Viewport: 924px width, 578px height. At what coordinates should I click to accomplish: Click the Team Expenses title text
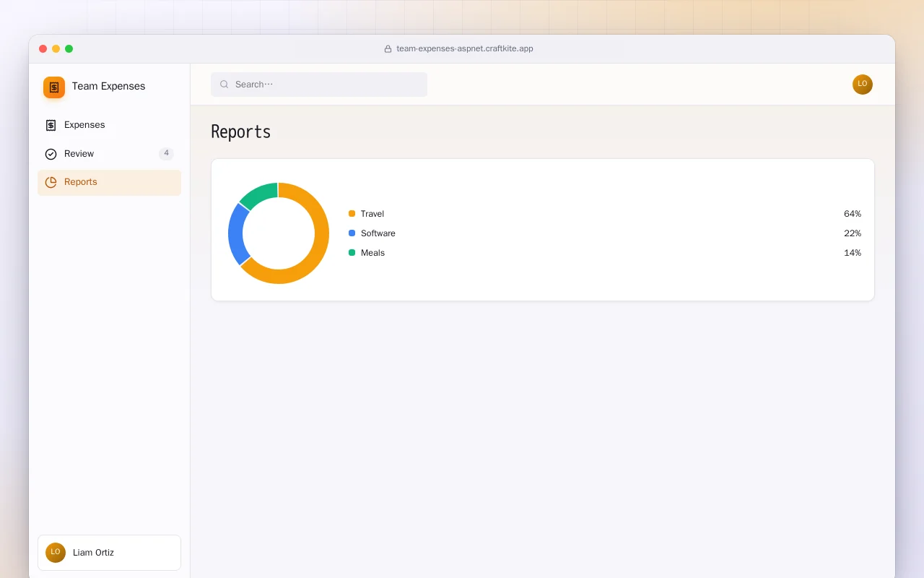coord(108,86)
